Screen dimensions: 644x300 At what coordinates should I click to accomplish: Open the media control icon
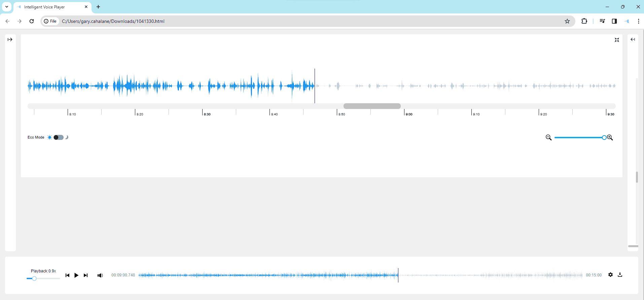[602, 21]
